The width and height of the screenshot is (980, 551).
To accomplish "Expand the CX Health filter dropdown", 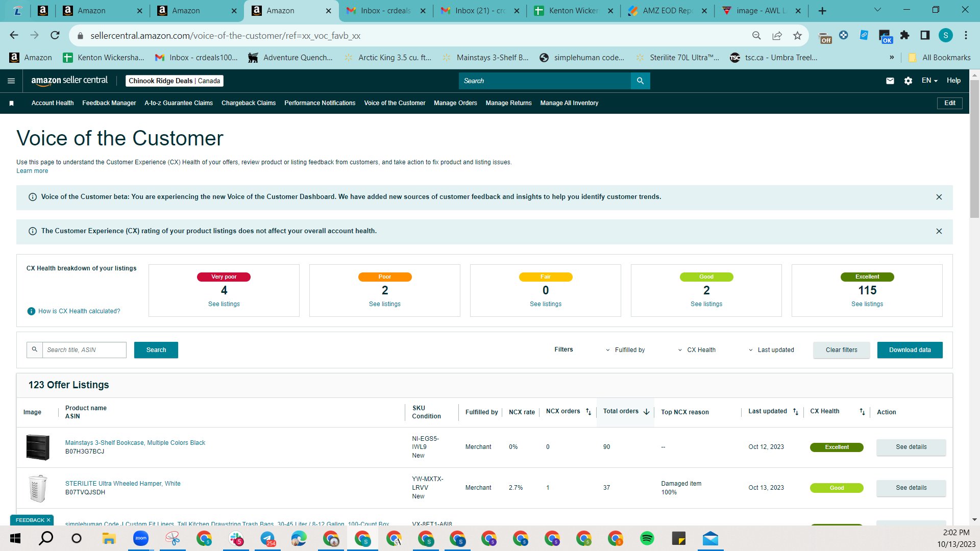I will click(x=696, y=350).
